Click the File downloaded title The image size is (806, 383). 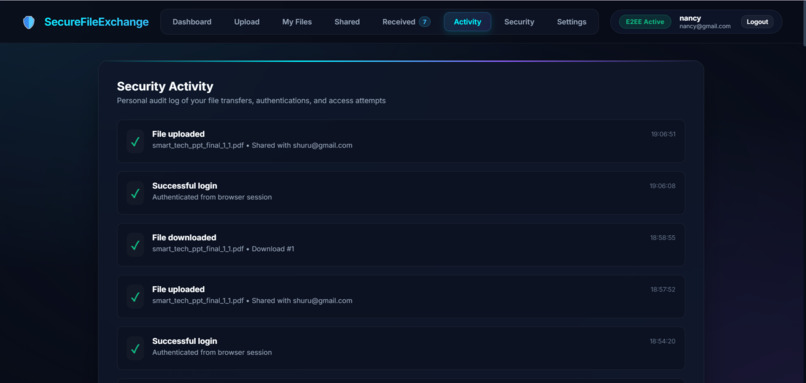tap(184, 238)
